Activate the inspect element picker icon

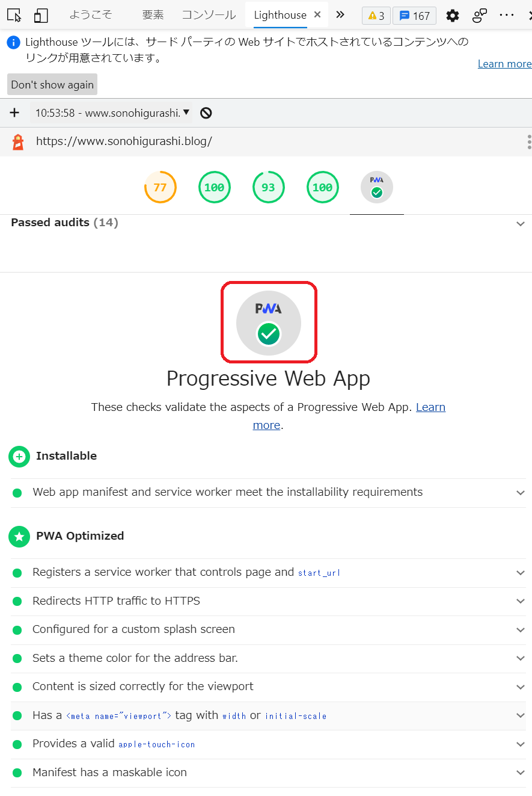14,15
